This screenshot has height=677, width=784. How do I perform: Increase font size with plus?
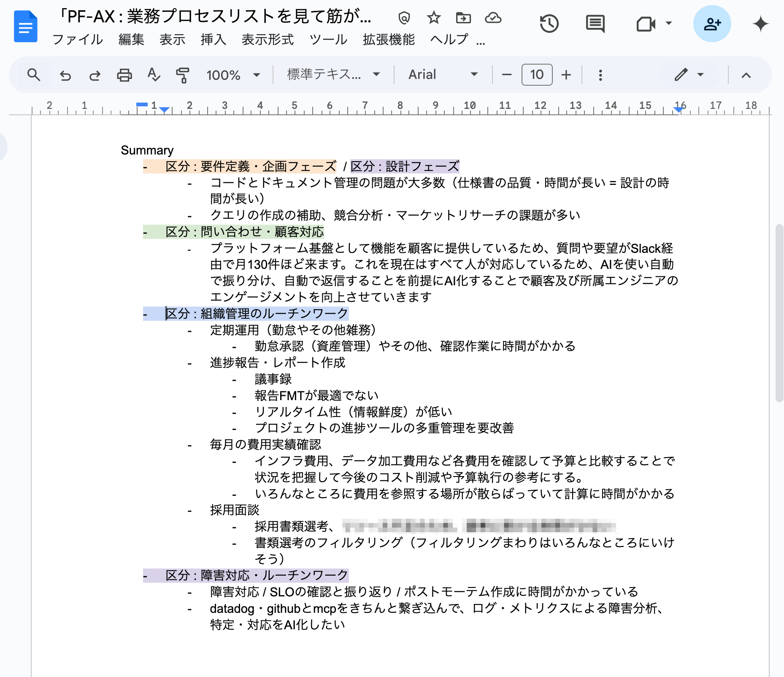click(566, 75)
